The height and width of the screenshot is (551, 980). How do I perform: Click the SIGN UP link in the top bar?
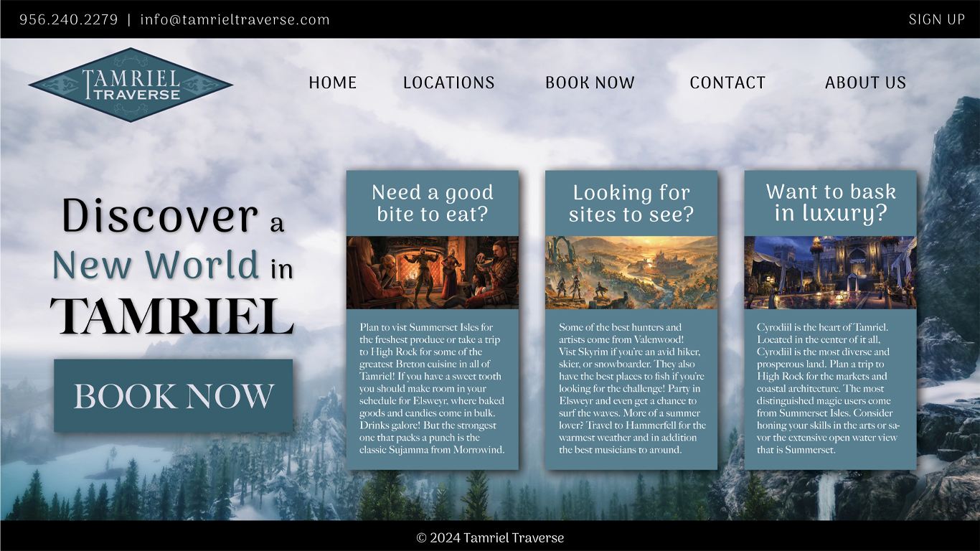(936, 19)
